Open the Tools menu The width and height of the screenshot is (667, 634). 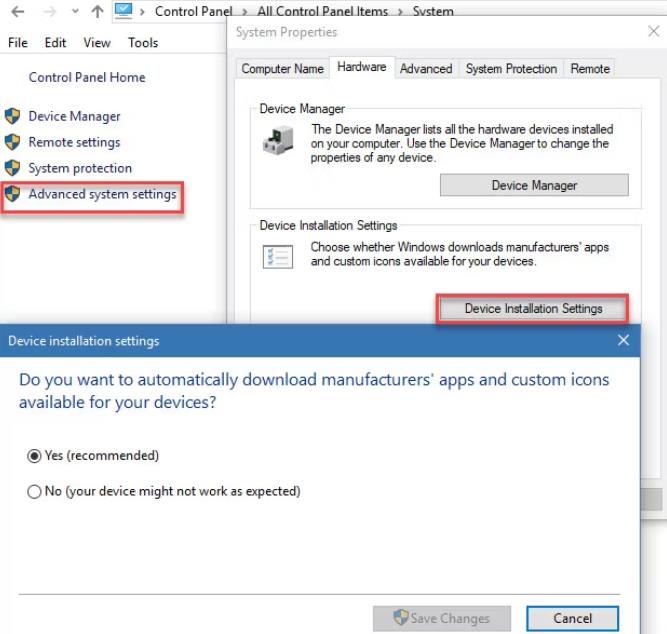click(143, 43)
